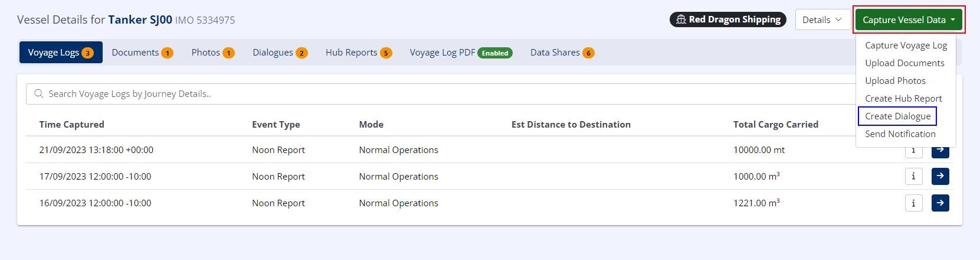Image resolution: width=980 pixels, height=260 pixels.
Task: Expand the Details dropdown
Action: [x=822, y=19]
